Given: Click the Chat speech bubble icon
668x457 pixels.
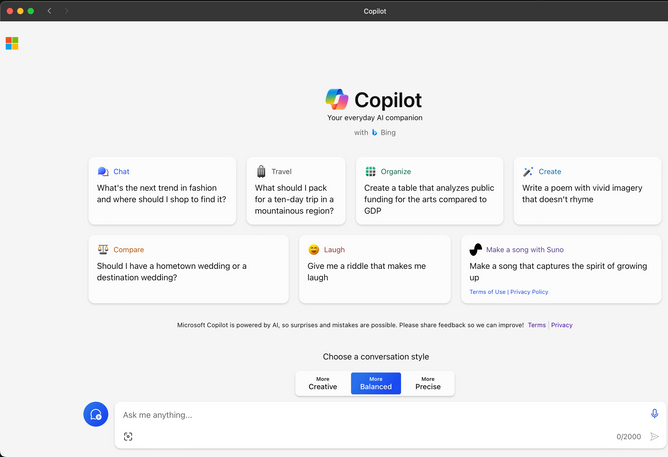Looking at the screenshot, I should (x=103, y=171).
